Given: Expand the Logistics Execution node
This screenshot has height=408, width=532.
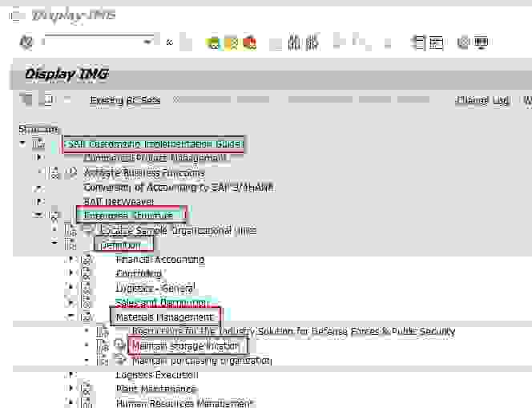Looking at the screenshot, I should 71,375.
